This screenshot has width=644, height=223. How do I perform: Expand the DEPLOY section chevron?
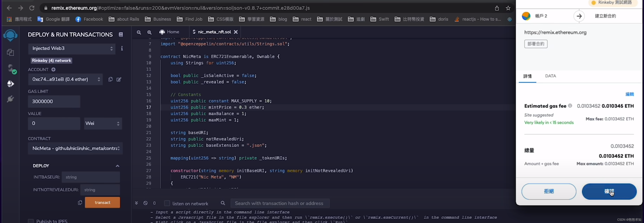tap(117, 165)
